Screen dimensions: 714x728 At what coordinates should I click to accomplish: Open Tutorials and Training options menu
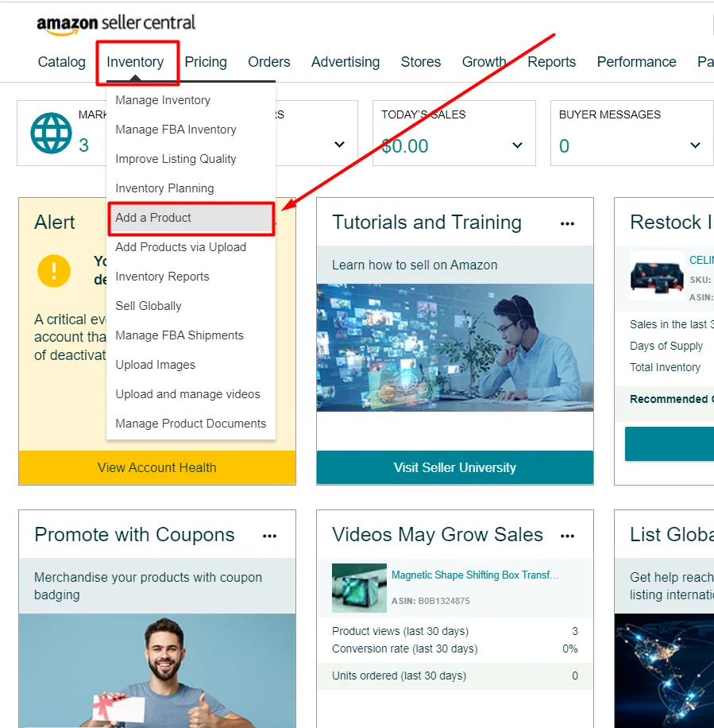click(x=567, y=224)
